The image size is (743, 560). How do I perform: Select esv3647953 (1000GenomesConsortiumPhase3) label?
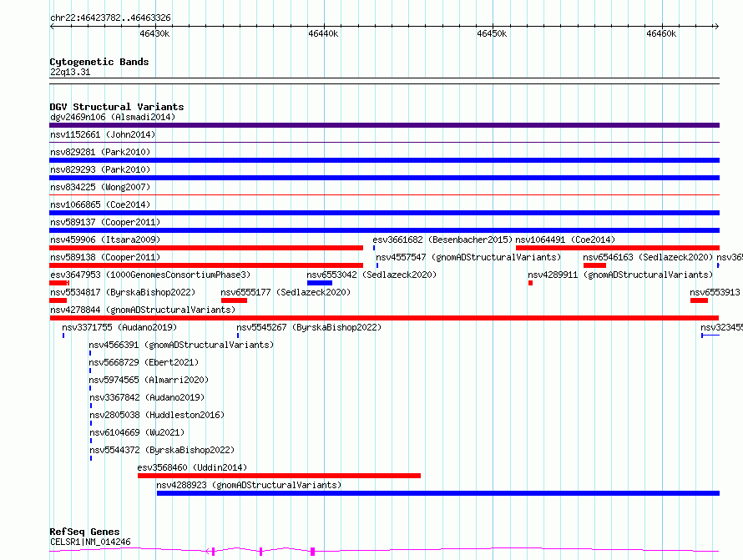point(150,275)
